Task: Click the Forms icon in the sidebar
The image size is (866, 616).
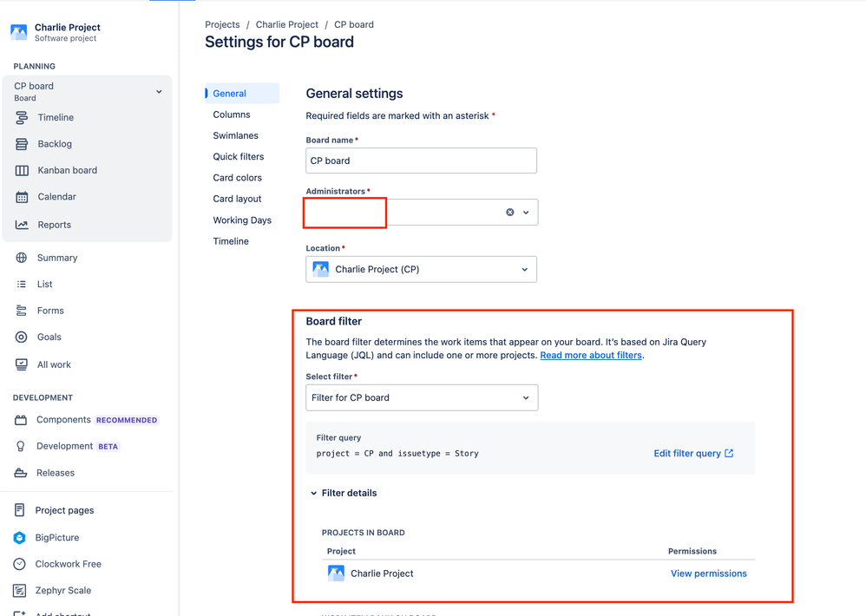Action: click(x=22, y=311)
